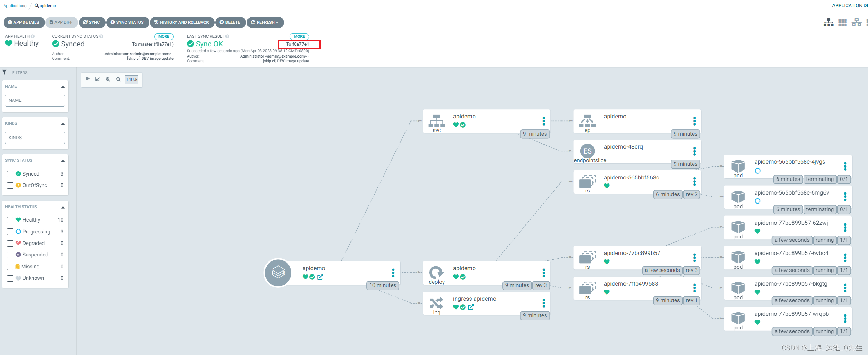Click the filters funnel icon
The image size is (868, 355).
point(4,72)
